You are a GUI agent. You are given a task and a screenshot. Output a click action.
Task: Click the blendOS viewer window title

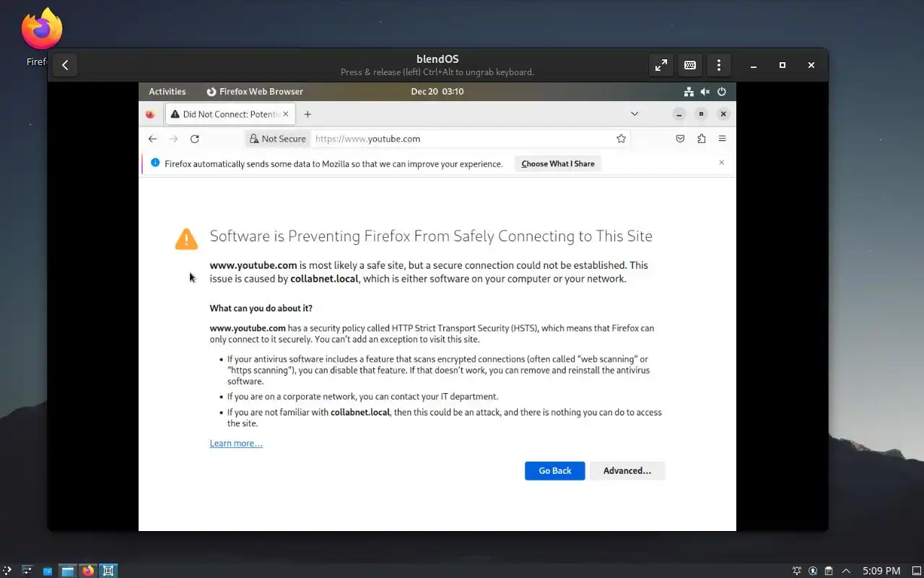pyautogui.click(x=437, y=59)
